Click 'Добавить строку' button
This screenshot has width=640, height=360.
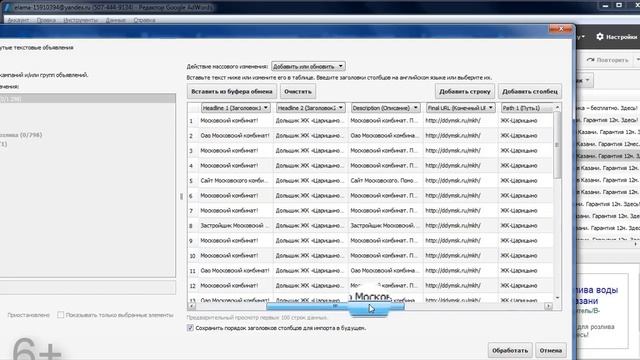(x=465, y=91)
